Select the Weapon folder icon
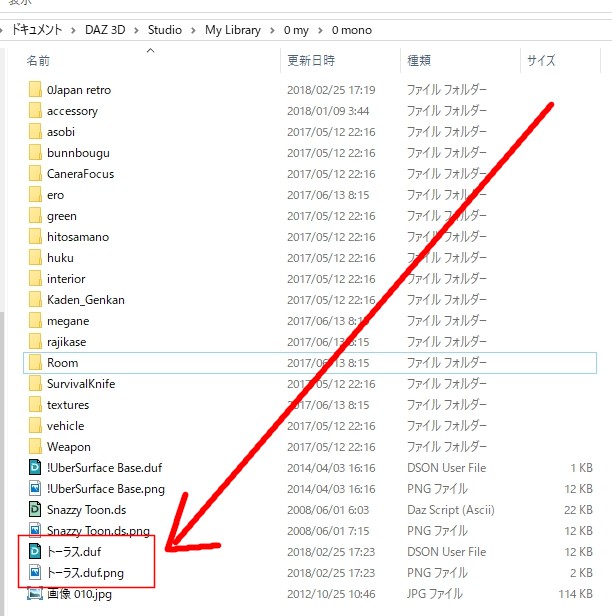The width and height of the screenshot is (612, 616). click(35, 447)
